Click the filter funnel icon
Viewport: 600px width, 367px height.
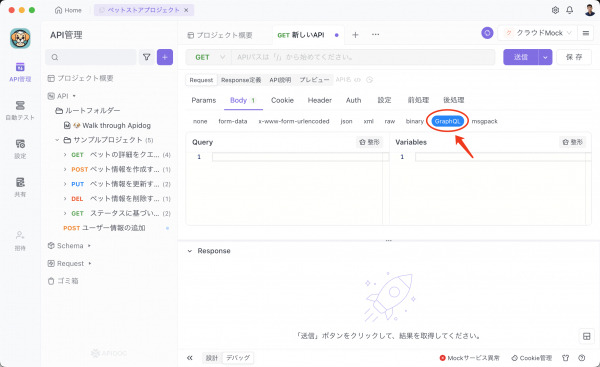point(146,57)
